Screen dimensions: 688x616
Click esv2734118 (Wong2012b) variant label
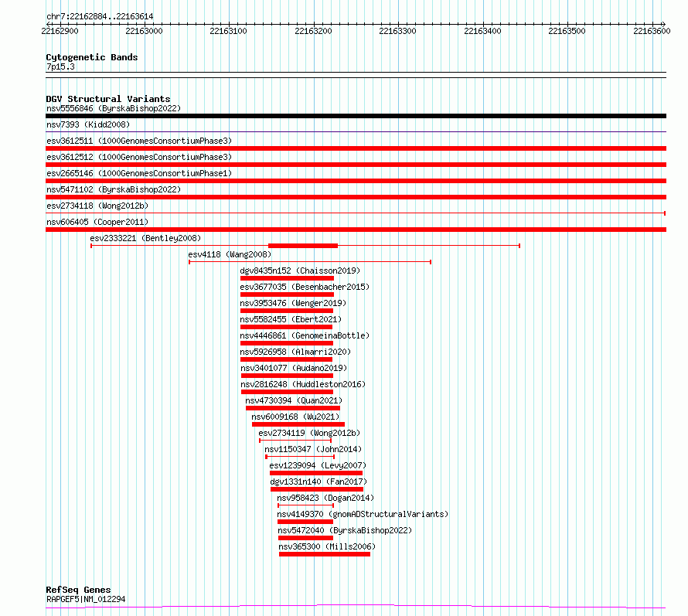(97, 206)
